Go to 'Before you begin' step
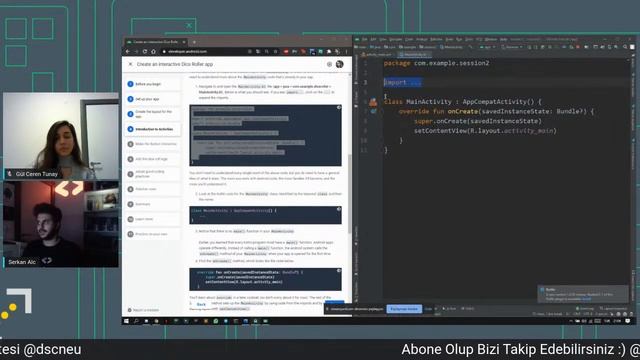 [153, 84]
